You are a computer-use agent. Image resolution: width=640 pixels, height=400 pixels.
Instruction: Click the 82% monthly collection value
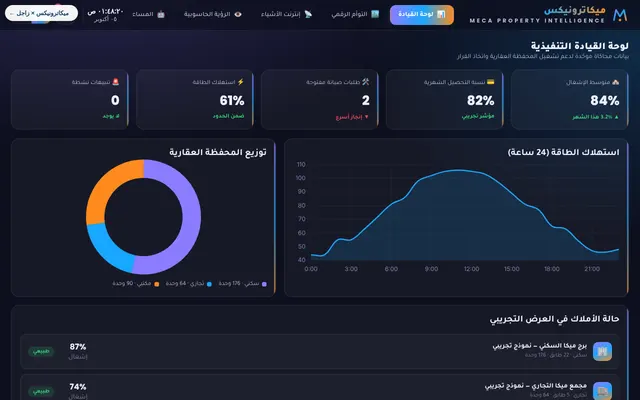[480, 100]
